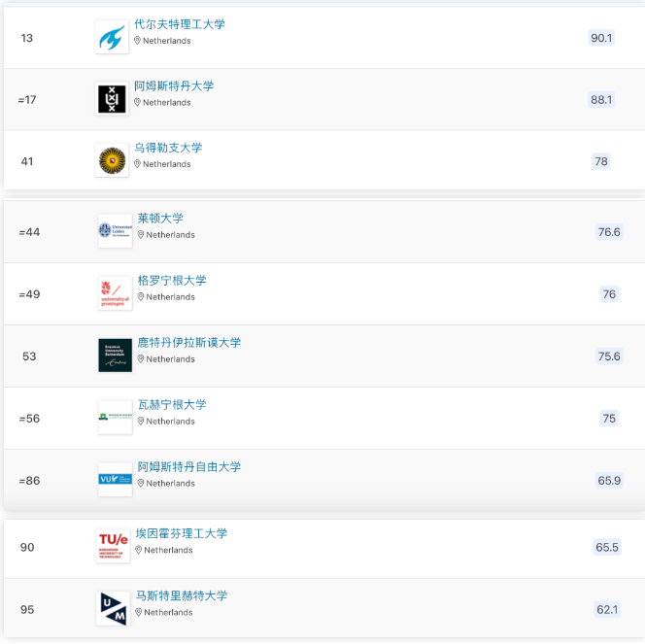Click the Wageningen University logo

pyautogui.click(x=115, y=417)
